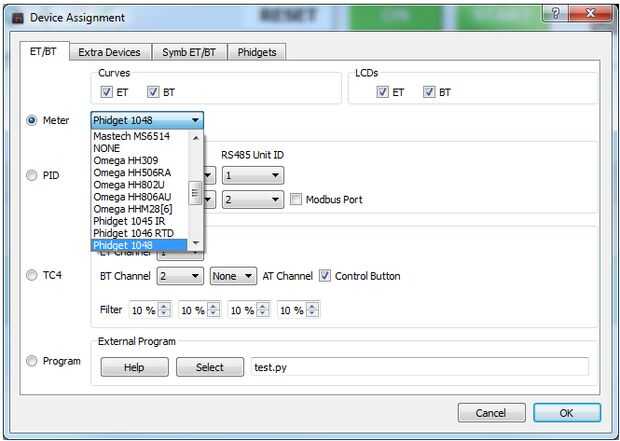Click the fourth Filter percentage spinner

299,310
